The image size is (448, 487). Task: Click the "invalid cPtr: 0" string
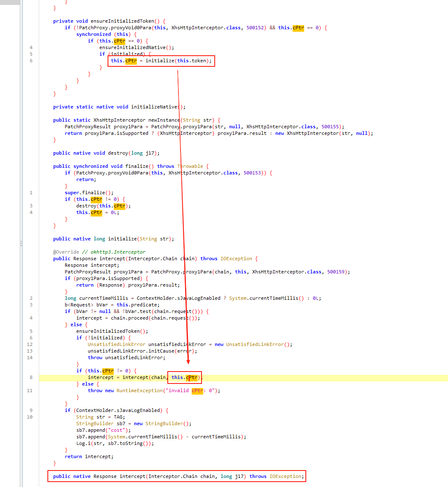point(191,391)
